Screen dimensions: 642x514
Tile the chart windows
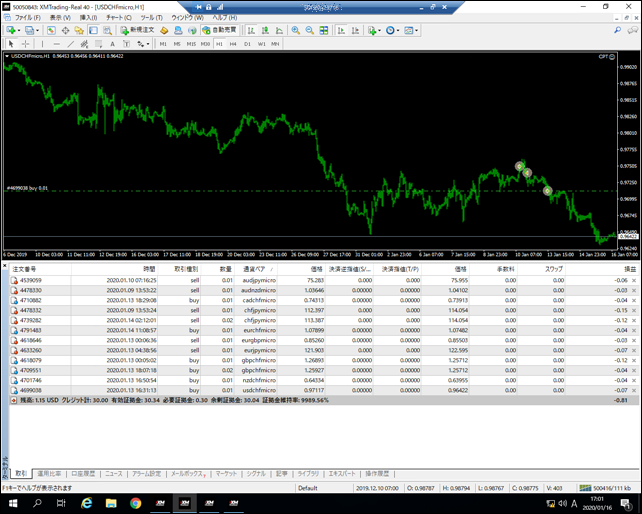pyautogui.click(x=324, y=30)
